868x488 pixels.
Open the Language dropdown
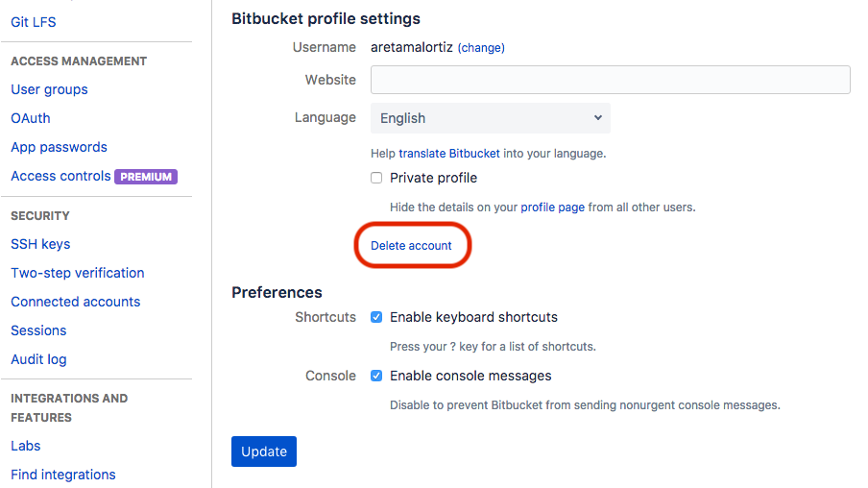tap(491, 118)
